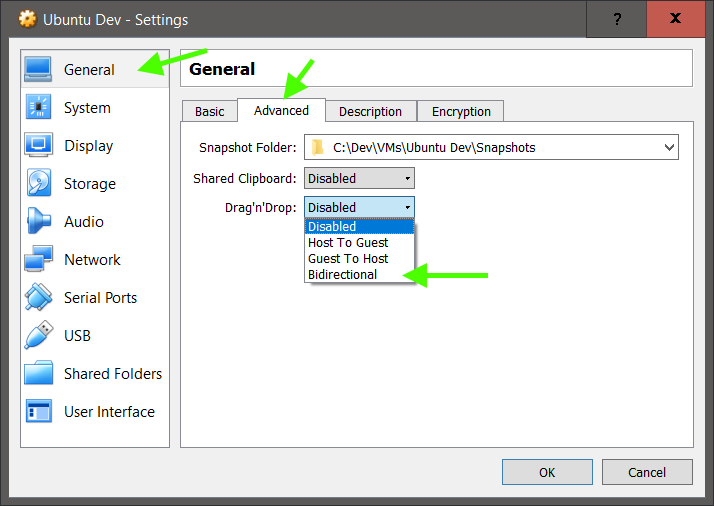Open Serial Ports settings label
714x506 pixels.
(100, 297)
